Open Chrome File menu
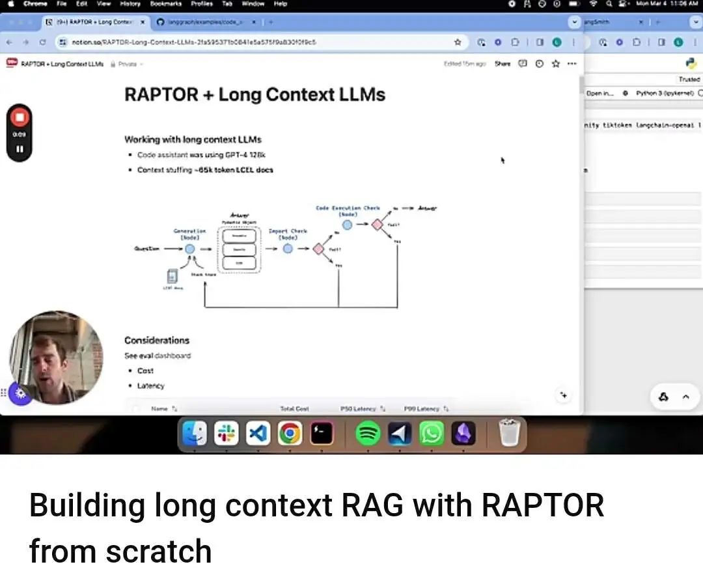The width and height of the screenshot is (703, 588). [x=61, y=4]
